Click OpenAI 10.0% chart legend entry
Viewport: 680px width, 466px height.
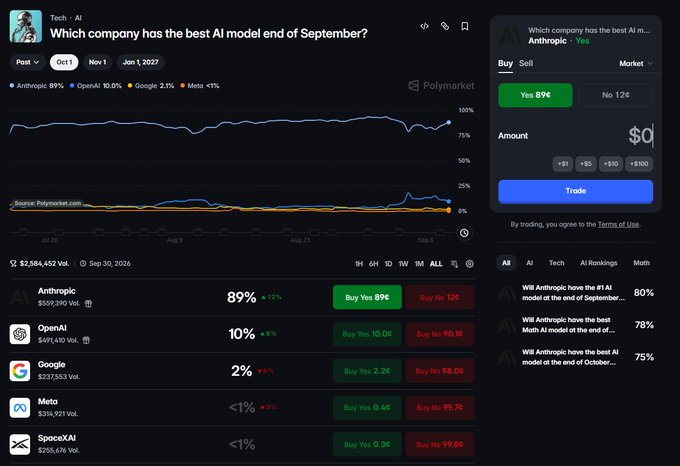coord(95,86)
